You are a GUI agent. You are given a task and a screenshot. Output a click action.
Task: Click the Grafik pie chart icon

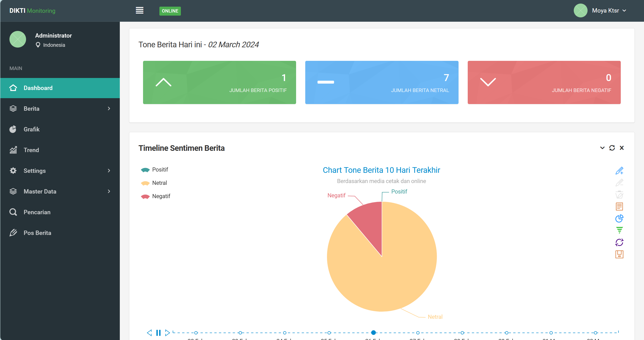click(x=13, y=129)
